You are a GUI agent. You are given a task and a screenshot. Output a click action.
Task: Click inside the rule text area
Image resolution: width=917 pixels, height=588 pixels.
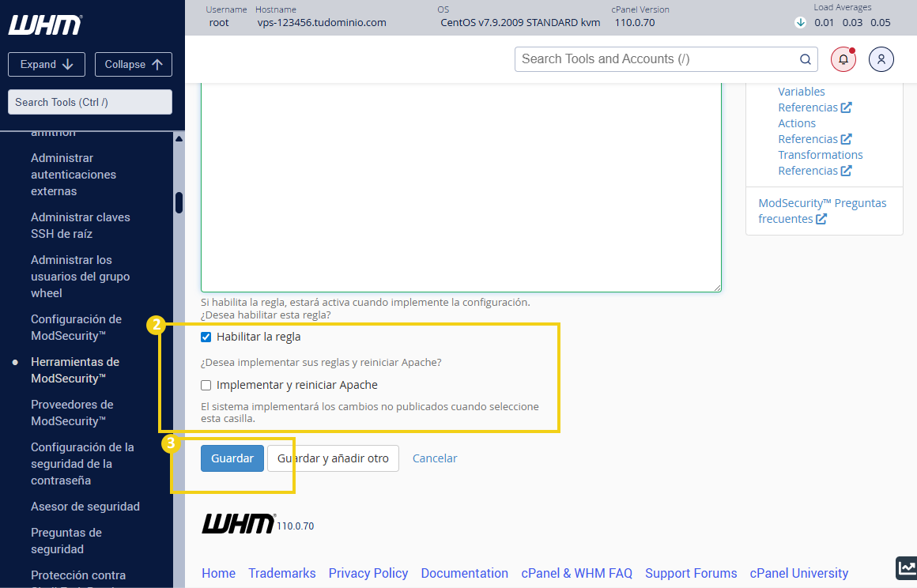461,187
